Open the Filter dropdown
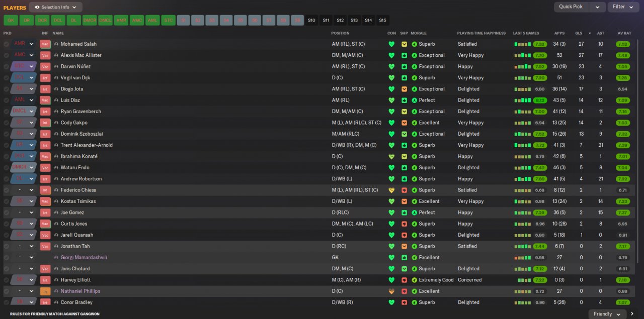The height and width of the screenshot is (319, 644). point(623,7)
